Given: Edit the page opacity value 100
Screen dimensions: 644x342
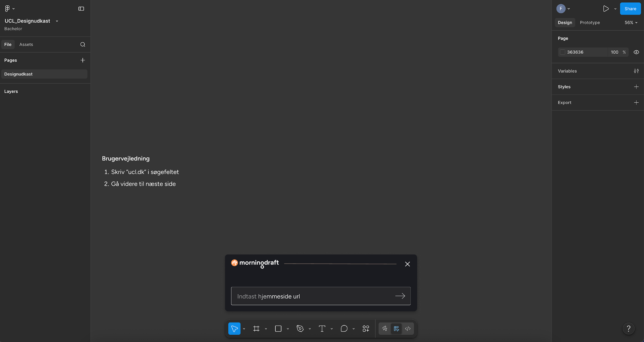Looking at the screenshot, I should [614, 52].
